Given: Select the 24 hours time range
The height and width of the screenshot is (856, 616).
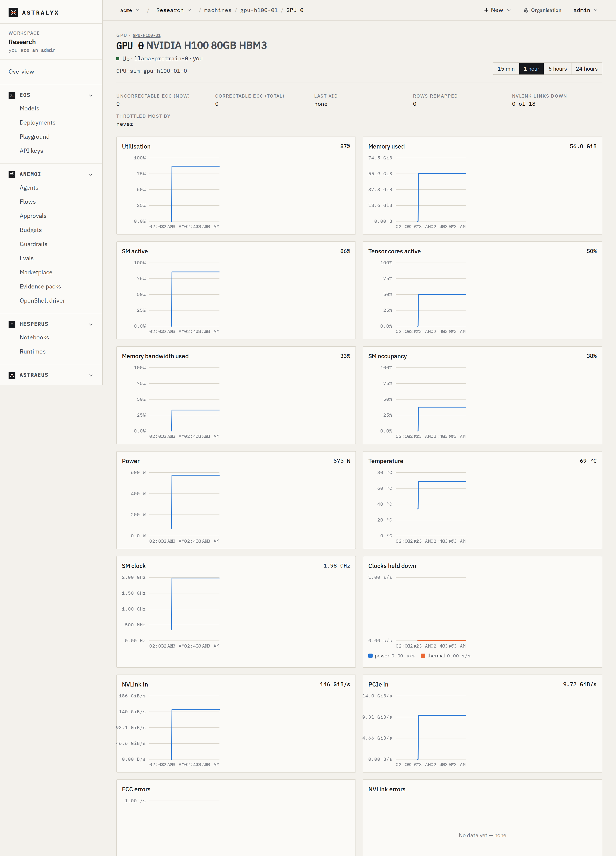Looking at the screenshot, I should (x=586, y=69).
